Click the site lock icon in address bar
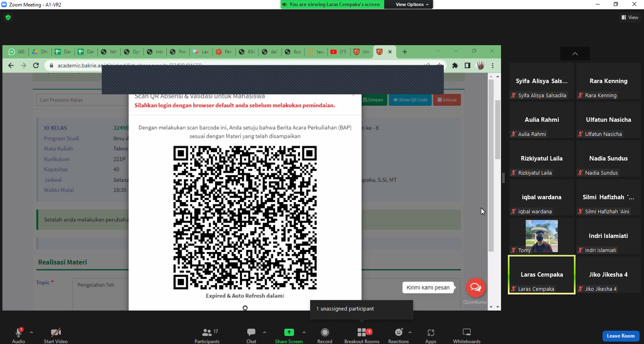This screenshot has height=344, width=644. click(x=52, y=65)
